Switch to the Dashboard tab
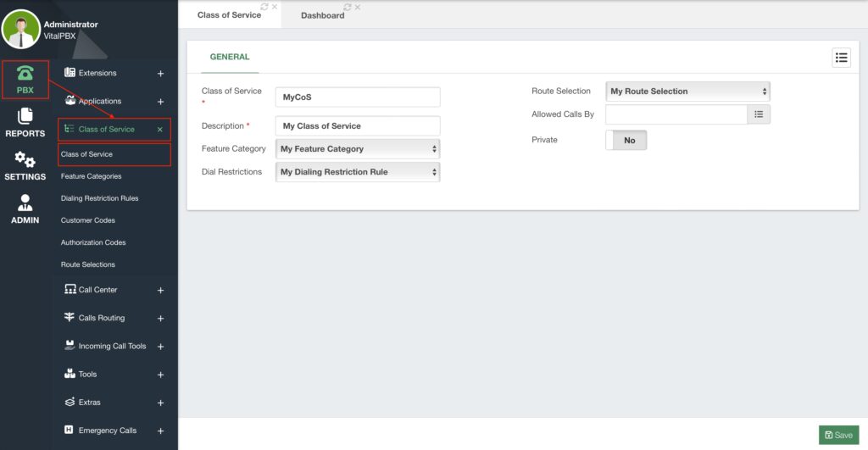The height and width of the screenshot is (450, 868). 322,15
